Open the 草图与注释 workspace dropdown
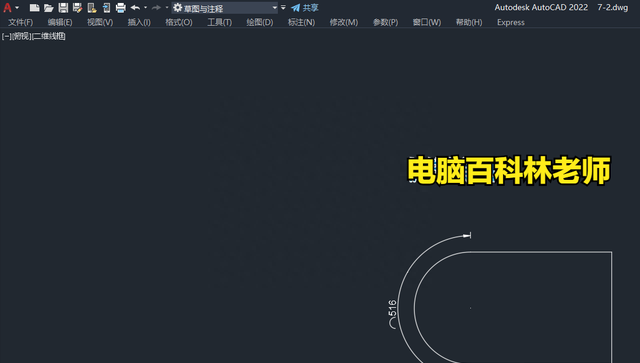This screenshot has height=363, width=640. pyautogui.click(x=225, y=8)
